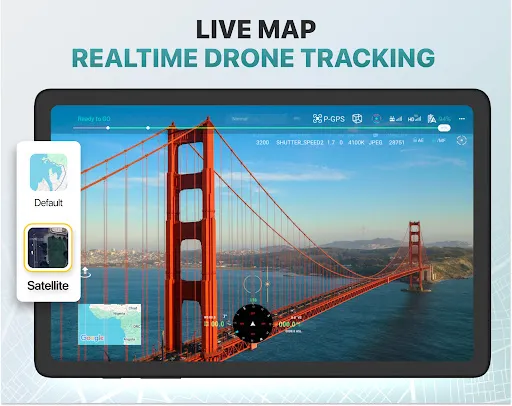The height and width of the screenshot is (406, 512).
Task: Click the ISO value 3200
Action: [262, 142]
